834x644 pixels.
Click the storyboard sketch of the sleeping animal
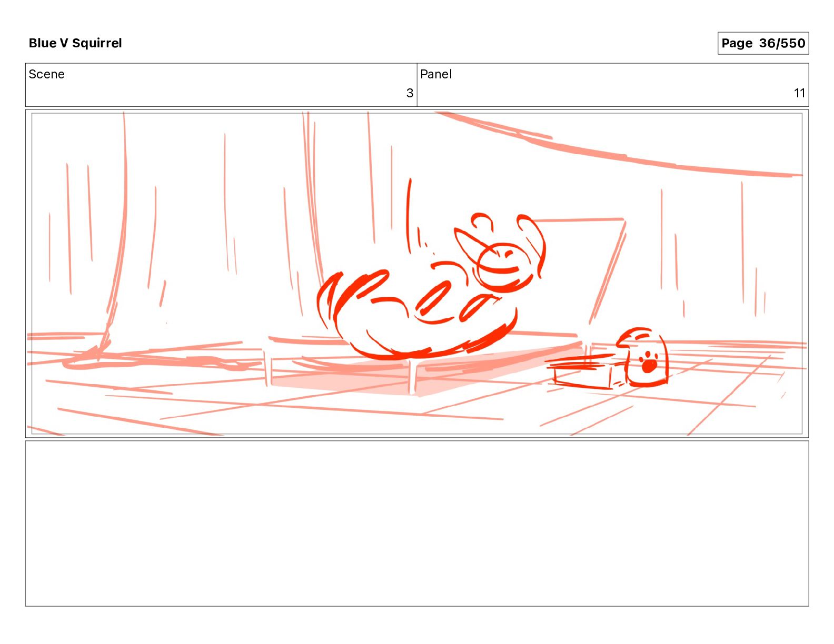(x=432, y=287)
